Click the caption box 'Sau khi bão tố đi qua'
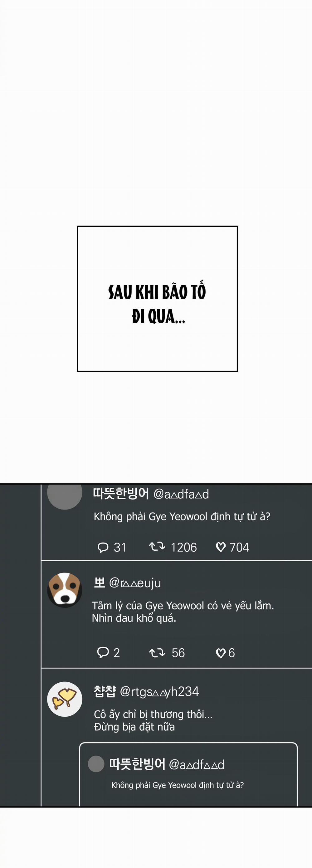Viewport: 312px width, 868px height. click(157, 299)
